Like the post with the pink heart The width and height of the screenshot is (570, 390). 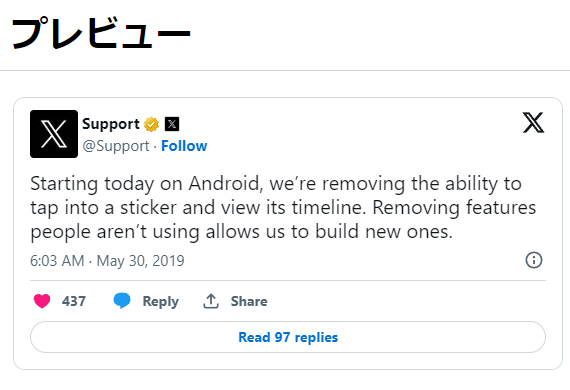pos(42,301)
